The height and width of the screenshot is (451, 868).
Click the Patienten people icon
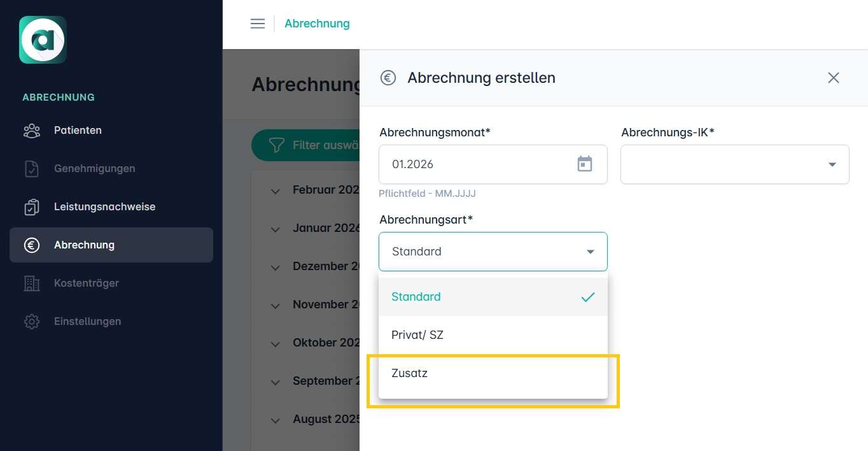32,131
